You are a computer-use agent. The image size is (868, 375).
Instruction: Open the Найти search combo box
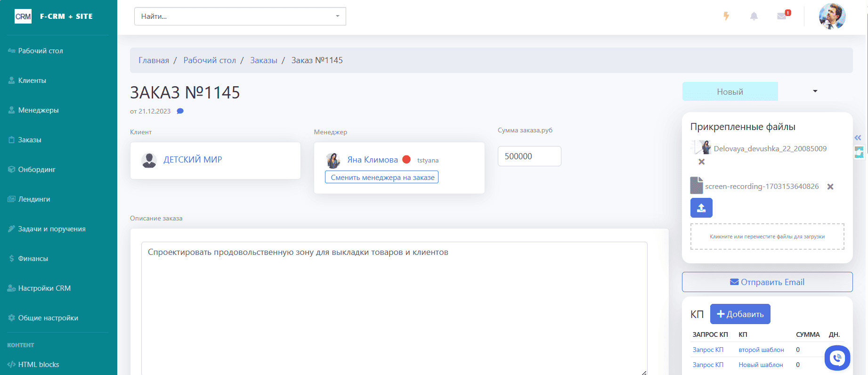[x=240, y=16]
